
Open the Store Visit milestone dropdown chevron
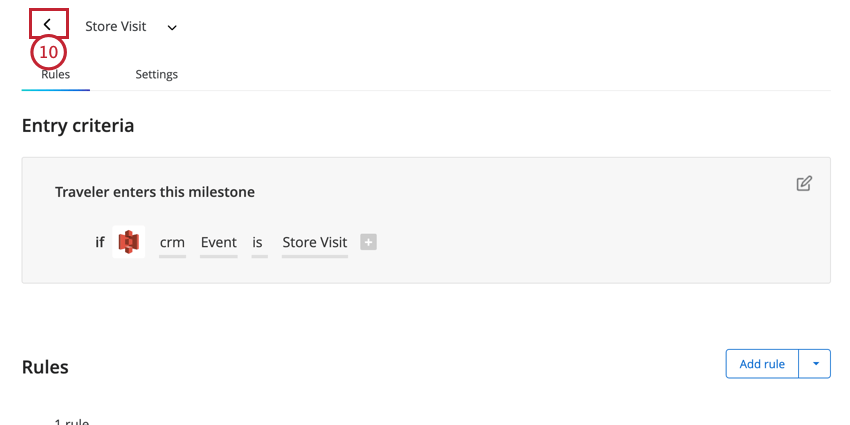[172, 28]
